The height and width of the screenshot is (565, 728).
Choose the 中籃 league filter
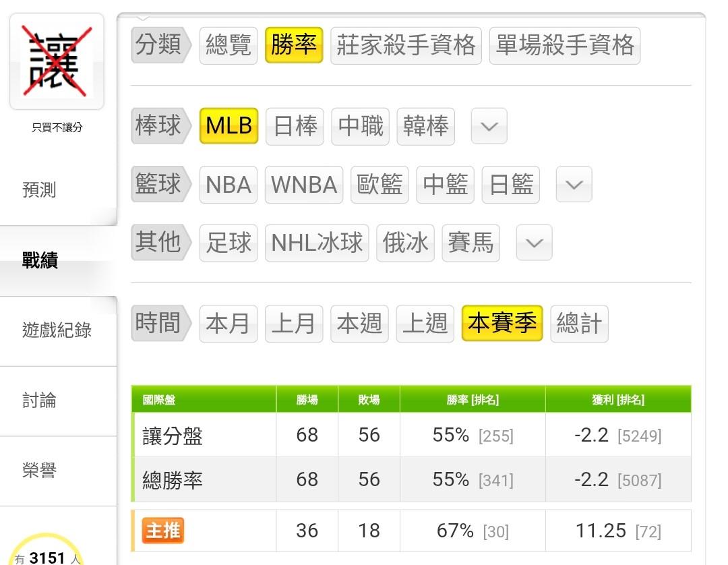coord(446,185)
